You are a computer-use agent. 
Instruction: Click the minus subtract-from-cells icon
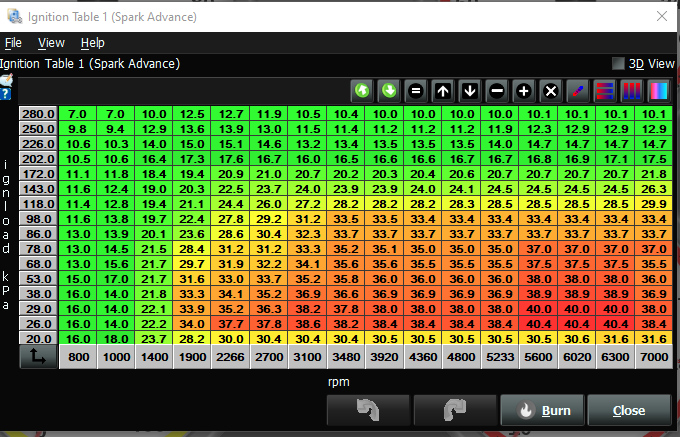497,90
